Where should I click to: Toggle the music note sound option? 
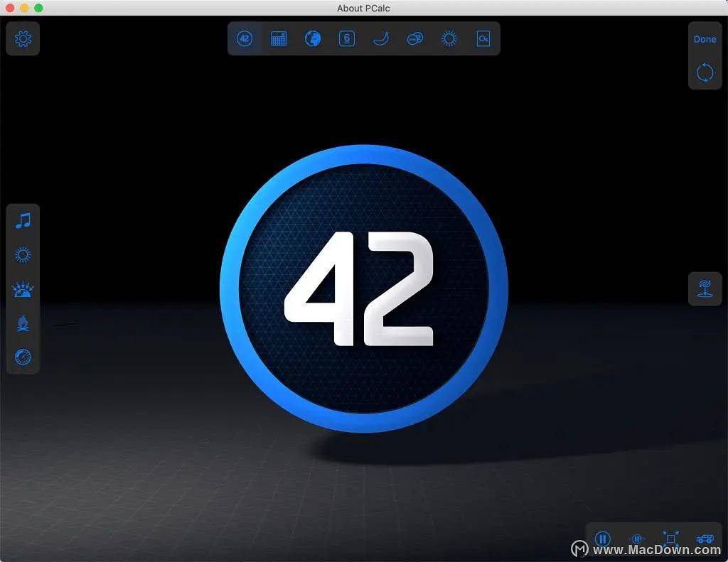click(x=23, y=221)
